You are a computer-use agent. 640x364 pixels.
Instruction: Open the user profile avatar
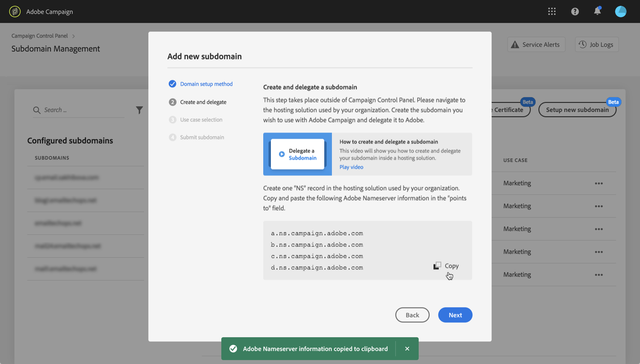tap(620, 11)
